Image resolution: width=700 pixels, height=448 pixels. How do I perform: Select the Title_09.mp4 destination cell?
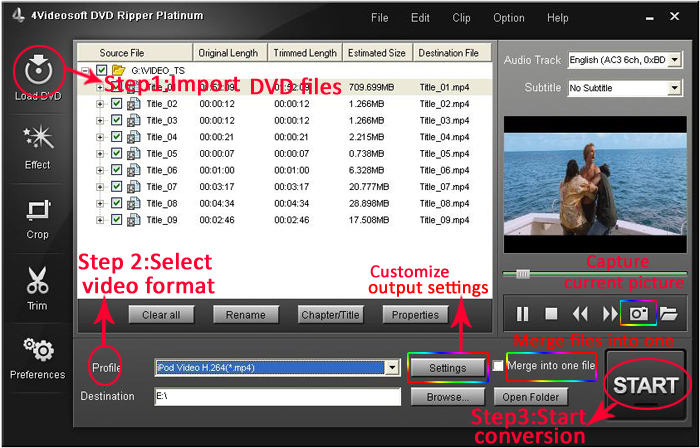[445, 220]
